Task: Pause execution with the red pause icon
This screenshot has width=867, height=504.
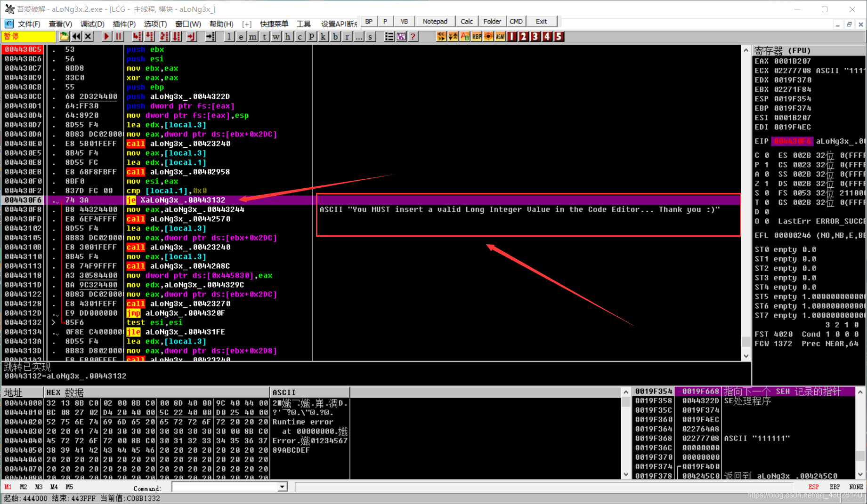Action: tap(118, 36)
